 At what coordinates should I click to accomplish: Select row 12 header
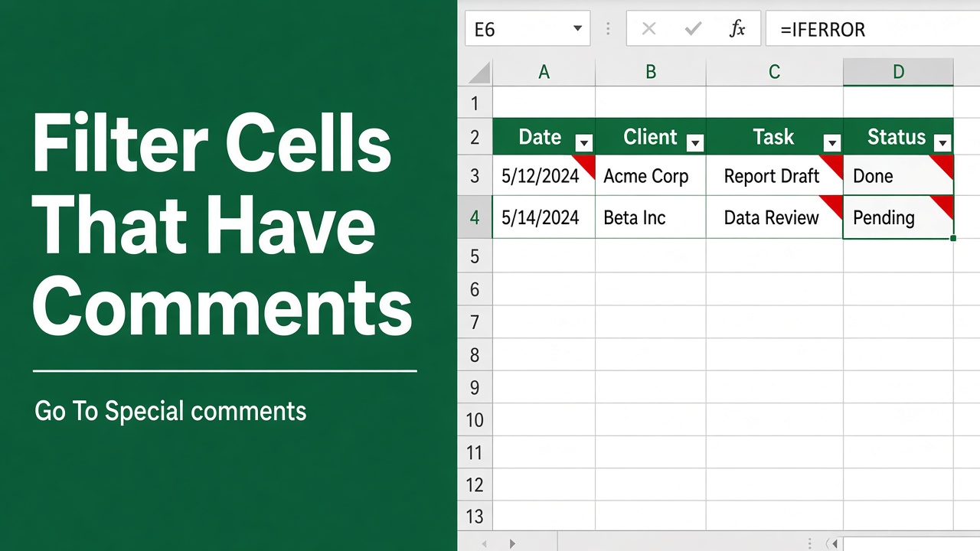(x=475, y=484)
